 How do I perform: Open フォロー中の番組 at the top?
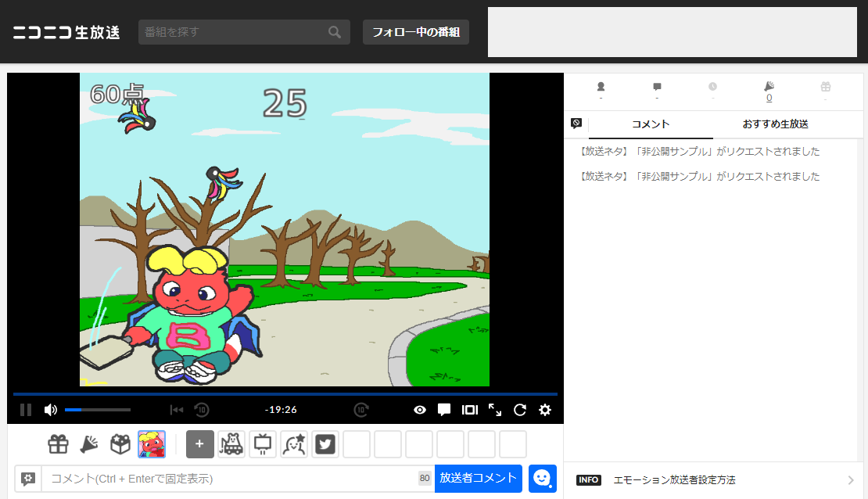pos(415,32)
